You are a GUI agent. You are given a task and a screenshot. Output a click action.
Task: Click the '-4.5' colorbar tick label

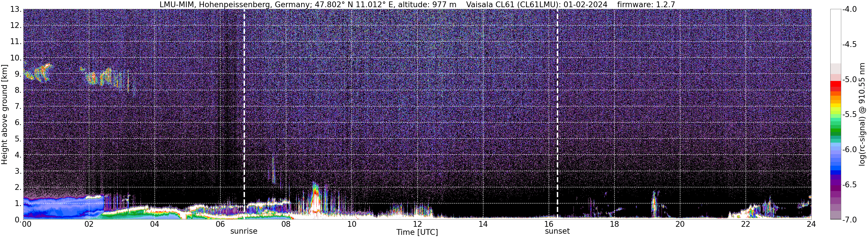pos(850,44)
